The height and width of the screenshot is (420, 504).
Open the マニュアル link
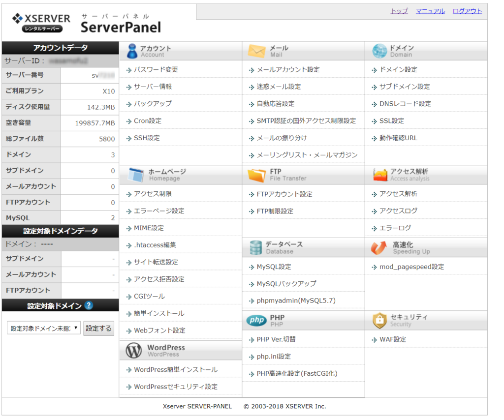pyautogui.click(x=430, y=11)
